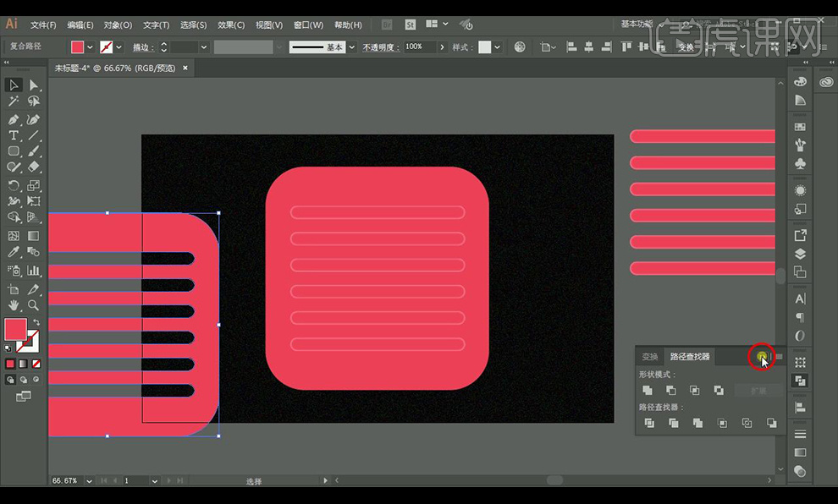The image size is (838, 504).
Task: Switch to the 变换 tab
Action: 649,357
